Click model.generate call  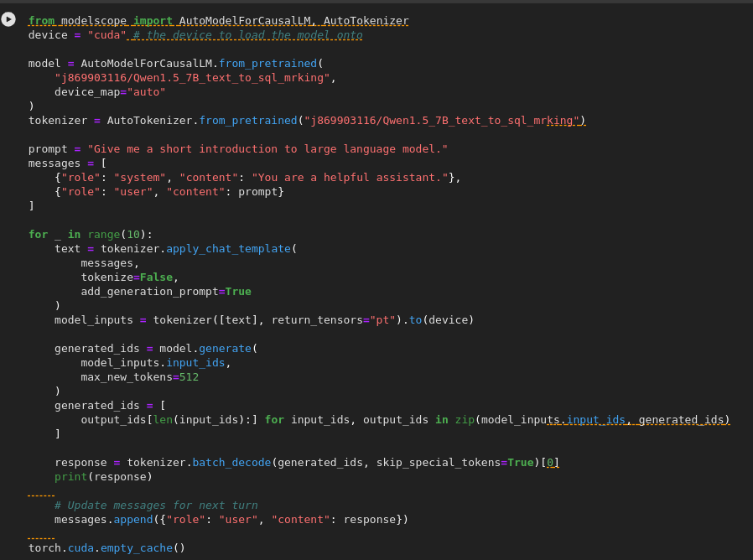(x=209, y=349)
